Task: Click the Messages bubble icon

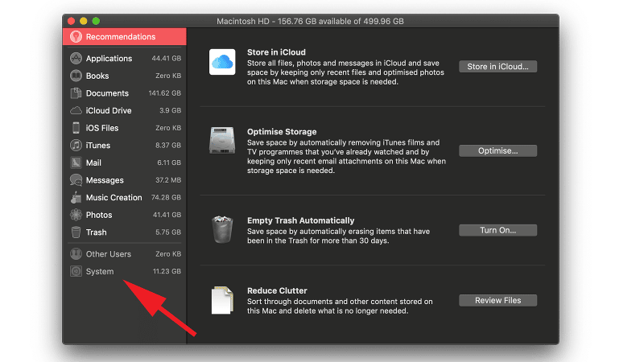Action: click(x=76, y=179)
